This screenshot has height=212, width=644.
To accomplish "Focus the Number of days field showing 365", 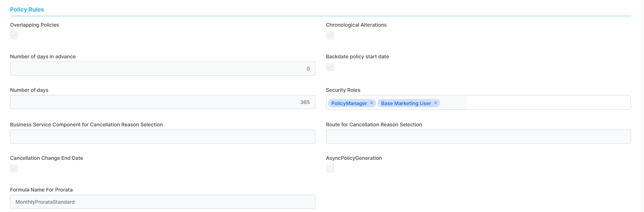I will 162,102.
